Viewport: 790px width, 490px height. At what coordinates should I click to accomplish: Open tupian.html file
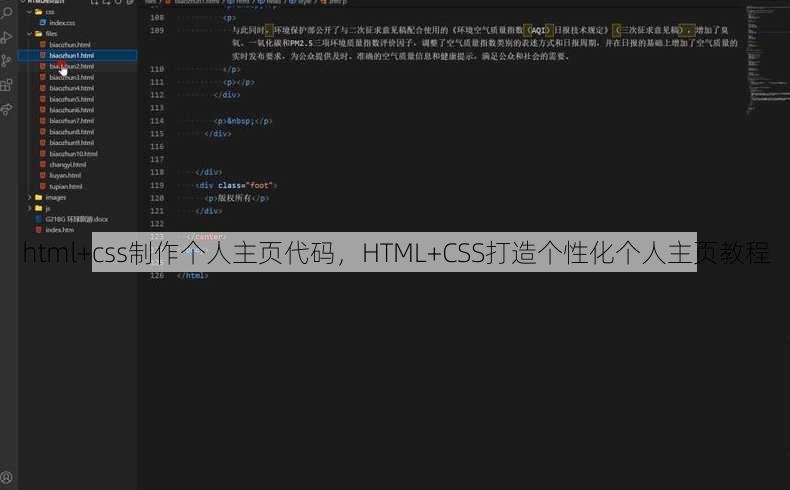tap(65, 186)
